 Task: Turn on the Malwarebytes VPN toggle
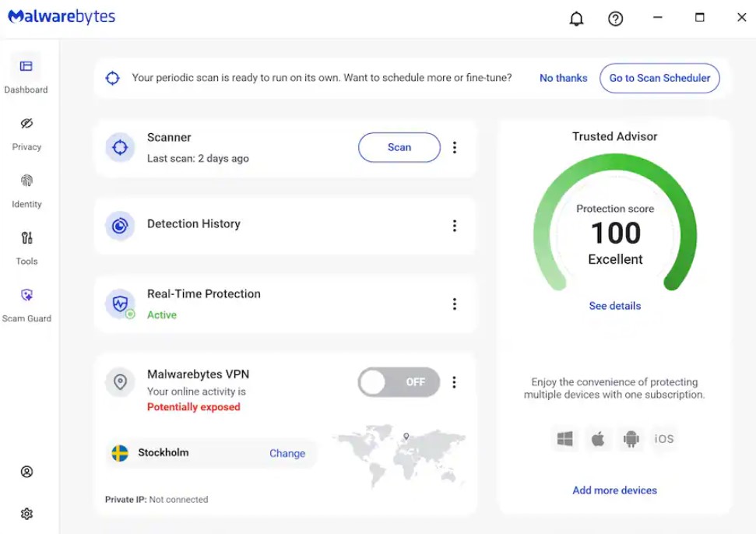click(x=399, y=382)
